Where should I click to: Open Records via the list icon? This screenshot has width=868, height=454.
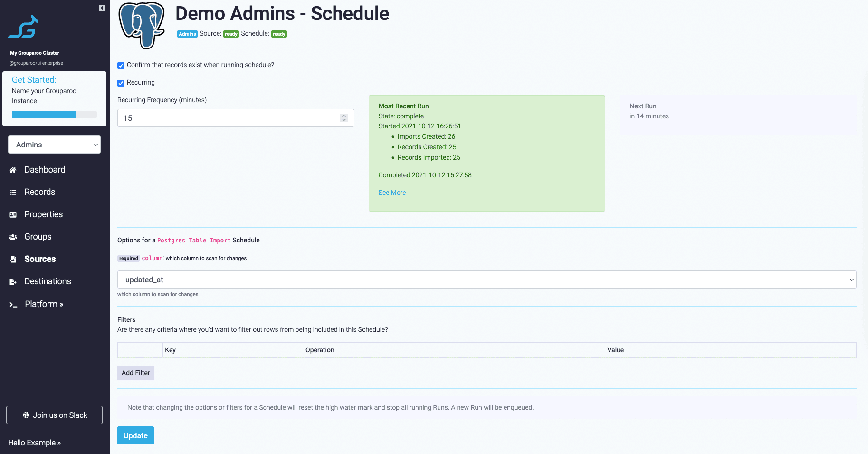click(x=13, y=193)
